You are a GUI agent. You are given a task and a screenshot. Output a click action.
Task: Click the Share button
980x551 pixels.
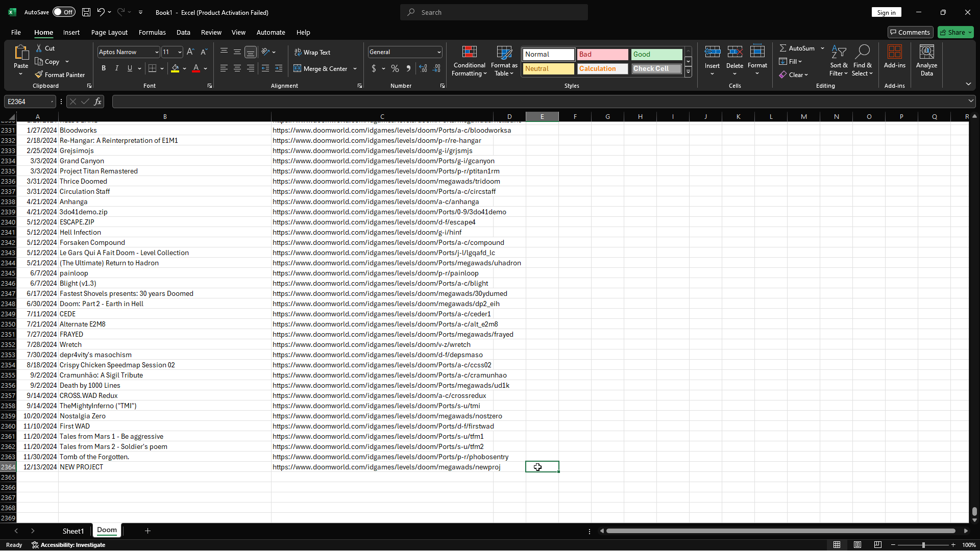coord(955,32)
